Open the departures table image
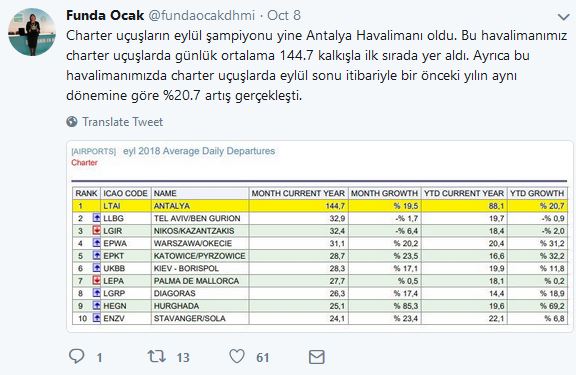 click(x=320, y=236)
